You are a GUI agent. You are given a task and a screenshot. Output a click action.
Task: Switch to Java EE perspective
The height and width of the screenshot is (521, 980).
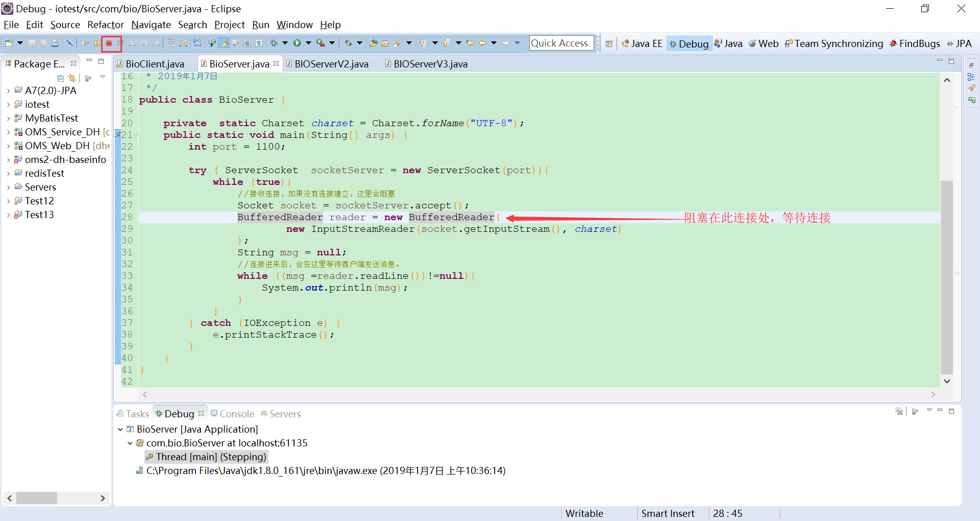[x=642, y=43]
